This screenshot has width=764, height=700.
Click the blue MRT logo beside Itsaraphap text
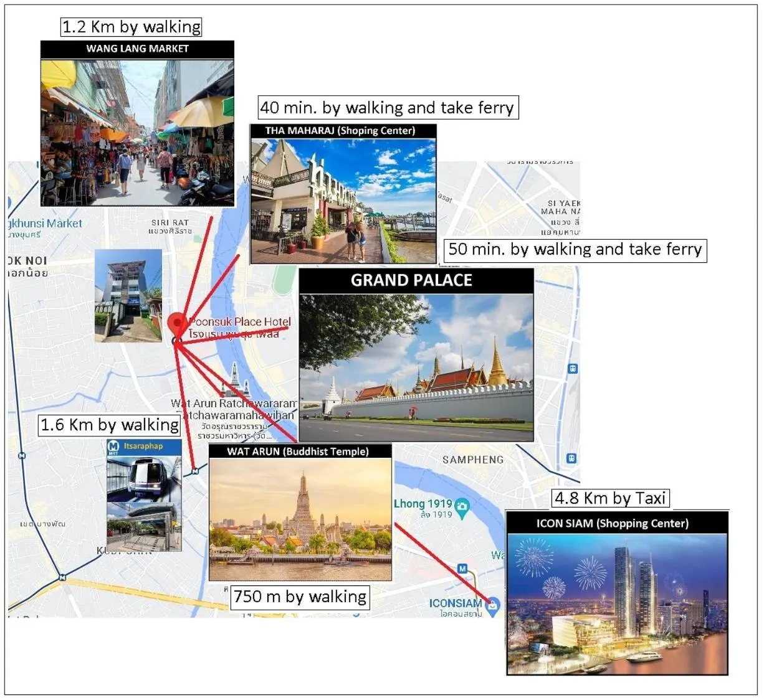tap(113, 446)
